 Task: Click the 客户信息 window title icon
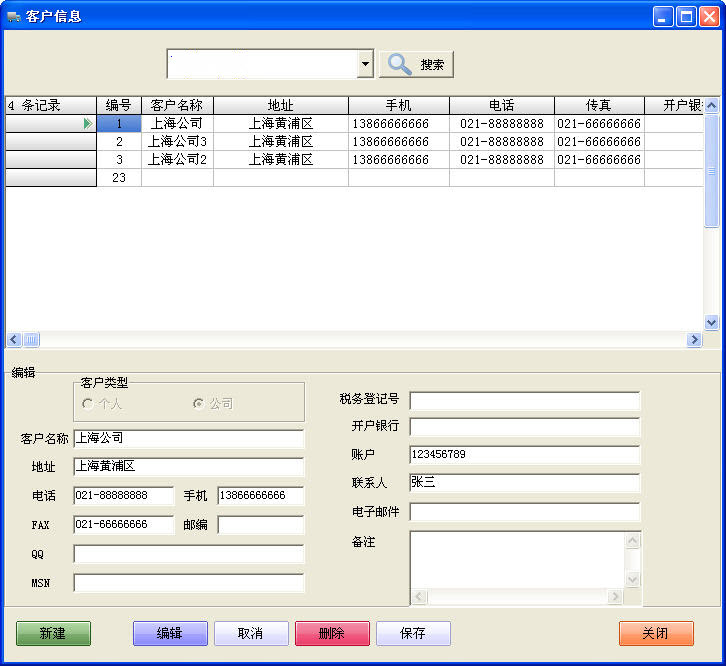14,17
